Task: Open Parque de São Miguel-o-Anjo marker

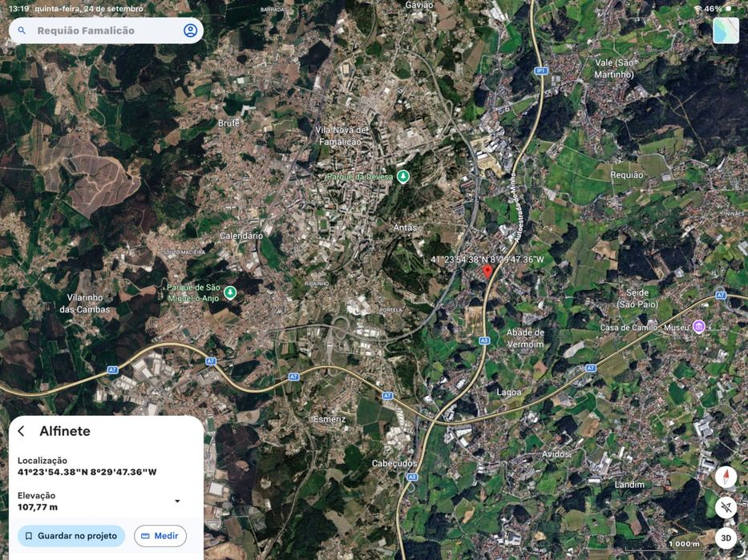Action: pos(230,292)
